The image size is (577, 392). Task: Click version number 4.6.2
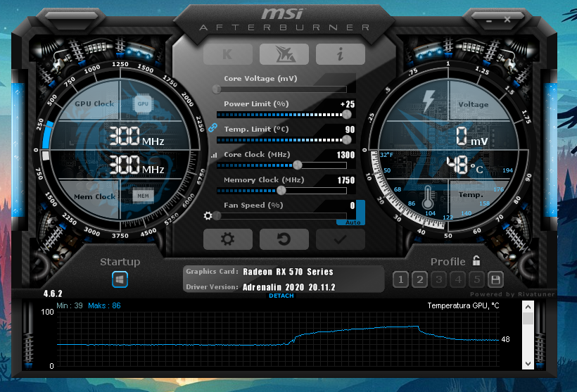point(53,293)
